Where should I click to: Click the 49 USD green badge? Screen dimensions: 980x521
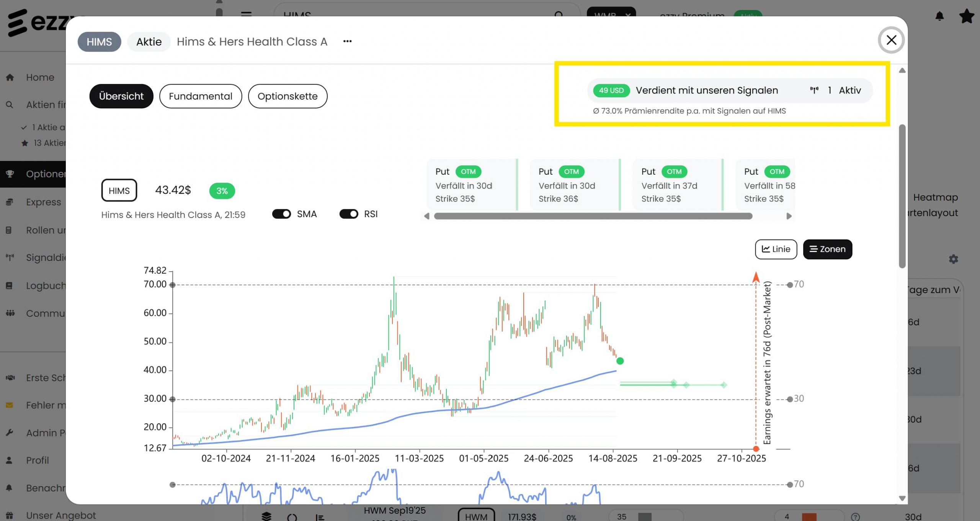pyautogui.click(x=611, y=90)
